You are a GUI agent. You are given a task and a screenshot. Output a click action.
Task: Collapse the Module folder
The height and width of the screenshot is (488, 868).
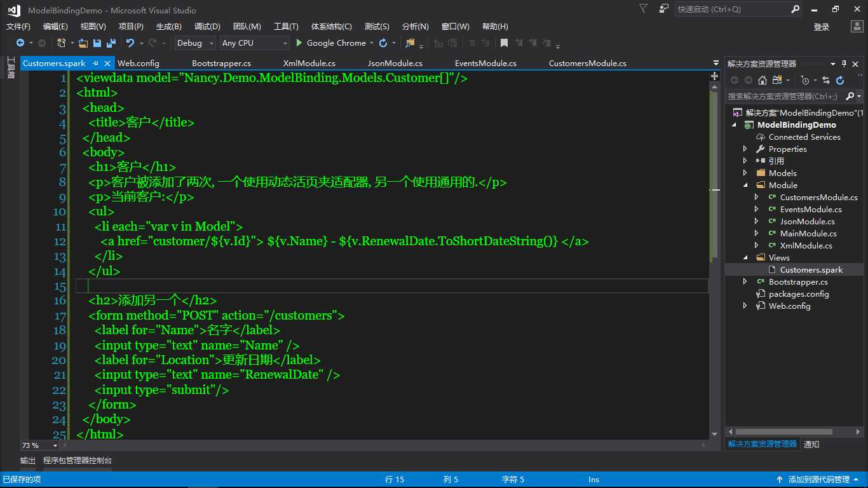745,185
